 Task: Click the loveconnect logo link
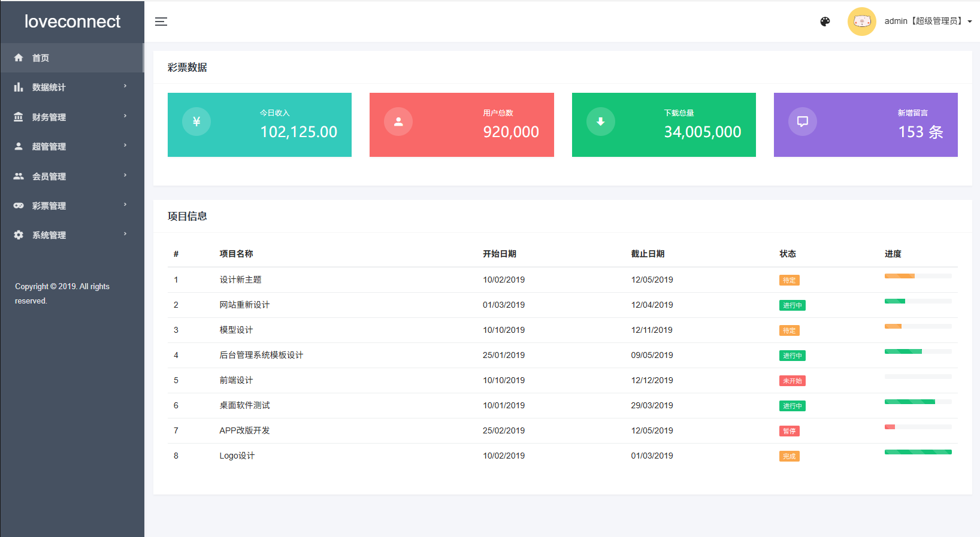coord(72,22)
